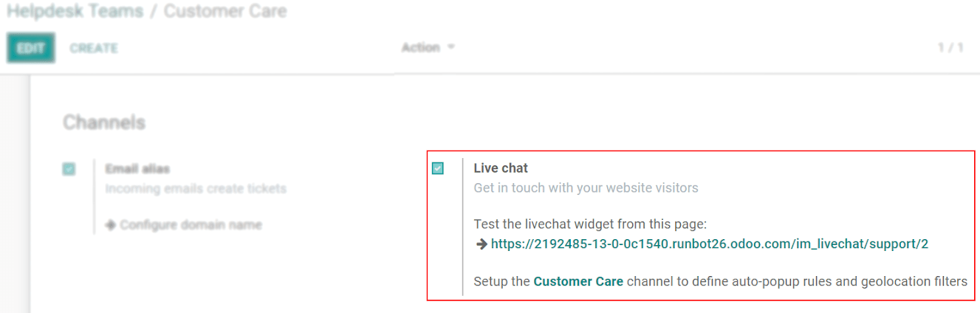Click the Customer Care breadcrumb title
Image resolution: width=980 pixels, height=313 pixels.
pos(225,12)
